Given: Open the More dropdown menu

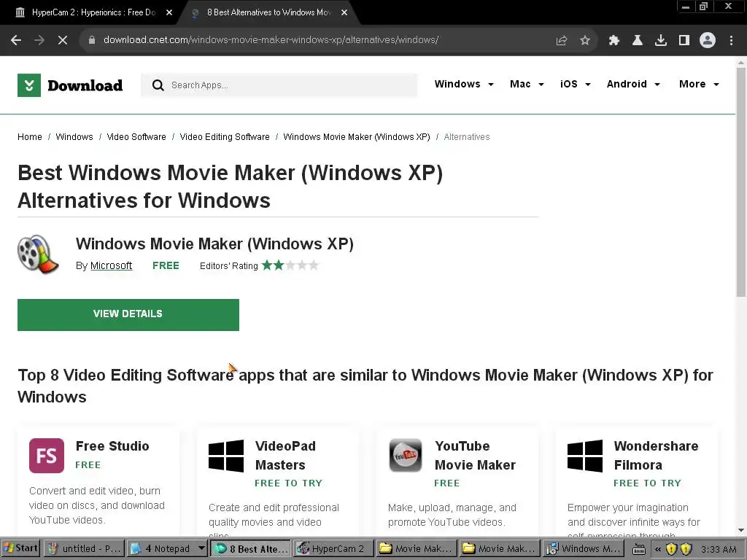Looking at the screenshot, I should (700, 85).
